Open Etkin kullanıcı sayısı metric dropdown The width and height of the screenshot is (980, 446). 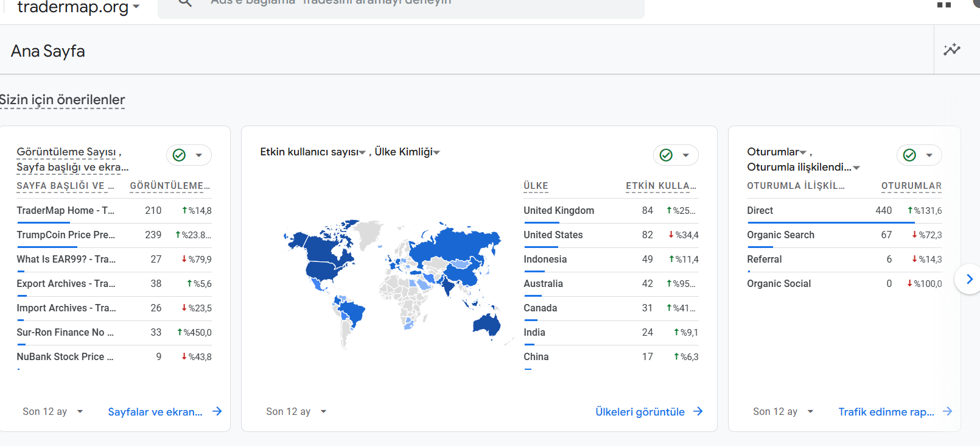pyautogui.click(x=313, y=152)
